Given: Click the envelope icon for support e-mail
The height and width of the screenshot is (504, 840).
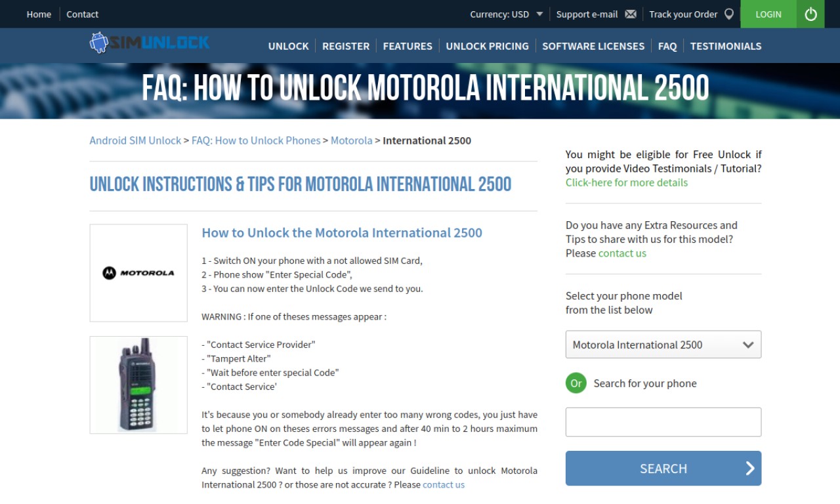Looking at the screenshot, I should pyautogui.click(x=631, y=14).
